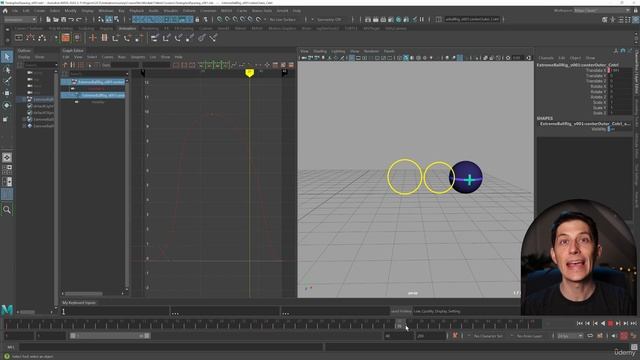The image size is (640, 360).
Task: Toggle the selection lock icon
Action: pos(198,19)
